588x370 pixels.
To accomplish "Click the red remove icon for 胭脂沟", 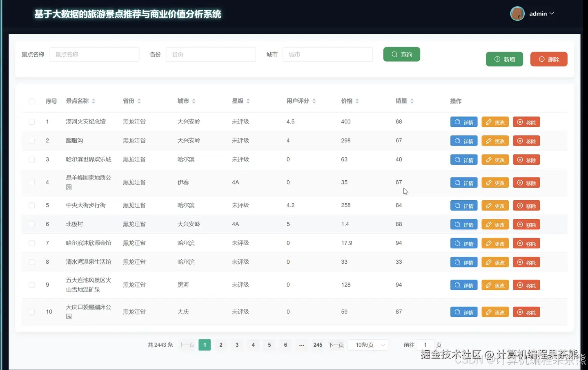I will [521, 141].
